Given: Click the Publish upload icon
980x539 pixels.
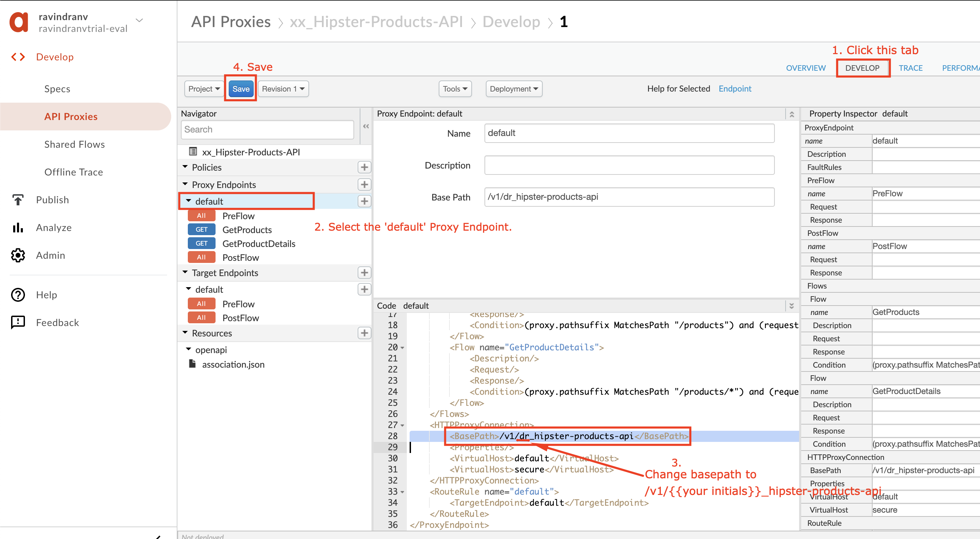Looking at the screenshot, I should click(18, 200).
